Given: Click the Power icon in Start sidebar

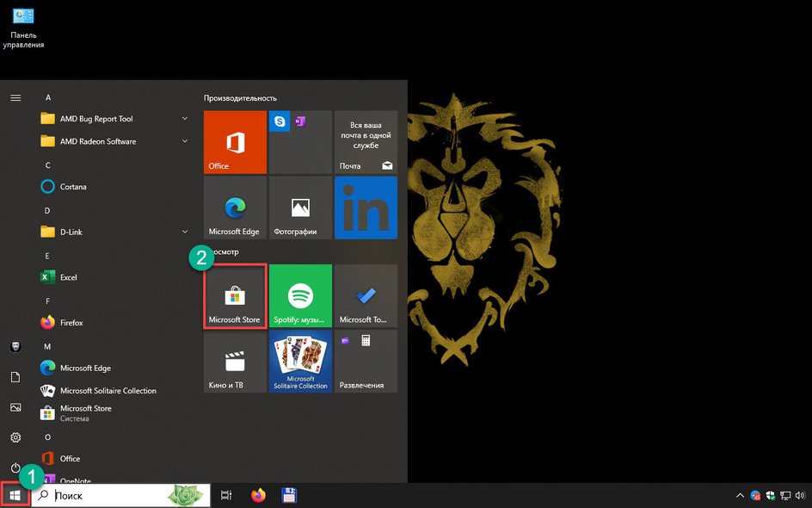Looking at the screenshot, I should (x=15, y=468).
